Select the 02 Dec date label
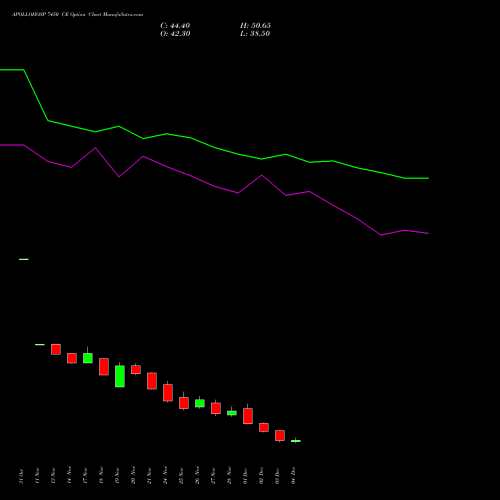The image size is (500, 500). coord(261,476)
